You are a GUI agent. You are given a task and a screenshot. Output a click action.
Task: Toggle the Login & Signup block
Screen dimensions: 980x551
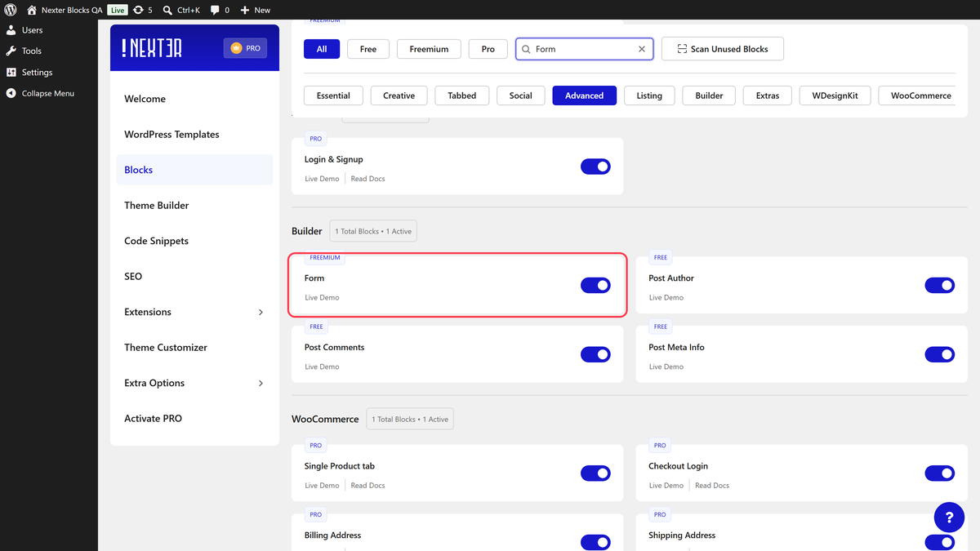pos(595,167)
